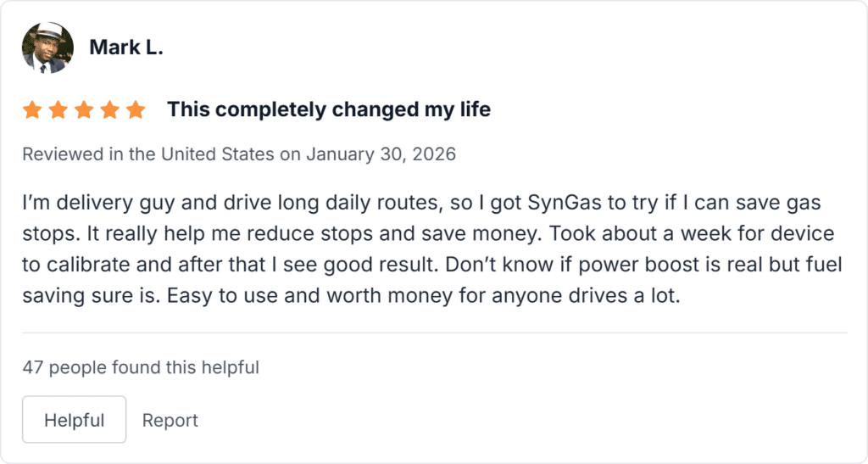Image resolution: width=868 pixels, height=464 pixels.
Task: Open review title "This completely changed my life"
Action: (x=328, y=109)
